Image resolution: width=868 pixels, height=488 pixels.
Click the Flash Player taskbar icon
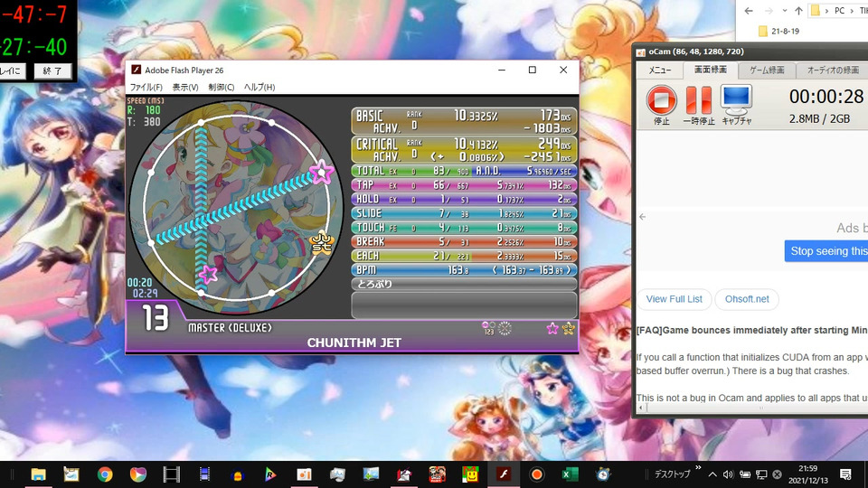point(504,474)
